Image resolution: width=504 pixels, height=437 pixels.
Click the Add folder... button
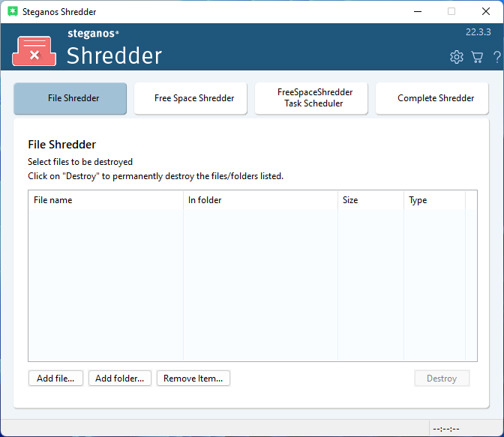click(x=120, y=379)
